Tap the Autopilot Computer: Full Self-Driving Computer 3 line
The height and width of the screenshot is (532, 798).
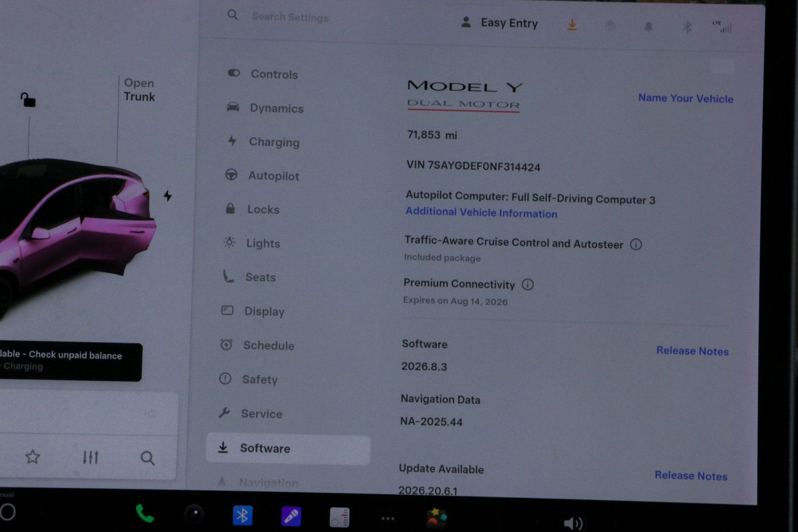(x=531, y=198)
